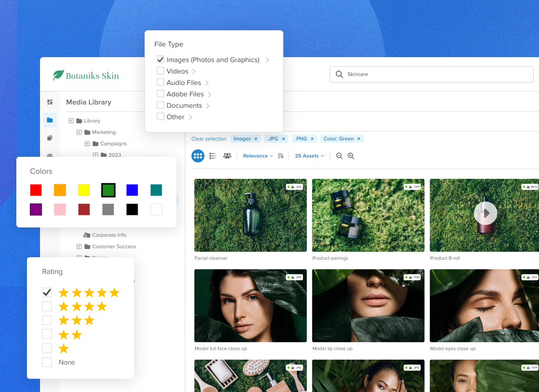Screen dimensions: 539x392
Task: Expand the Marketing tree node
Action: tap(79, 132)
